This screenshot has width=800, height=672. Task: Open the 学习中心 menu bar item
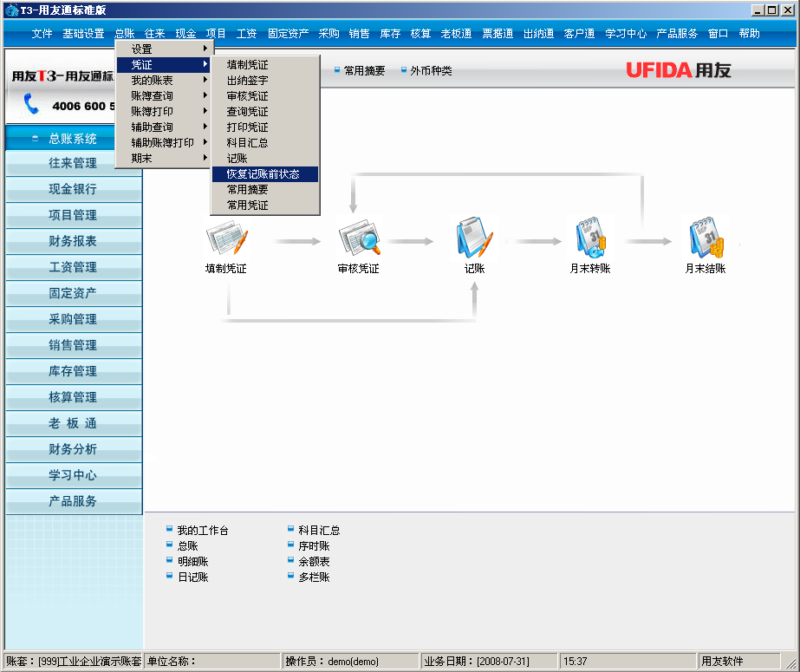[626, 34]
